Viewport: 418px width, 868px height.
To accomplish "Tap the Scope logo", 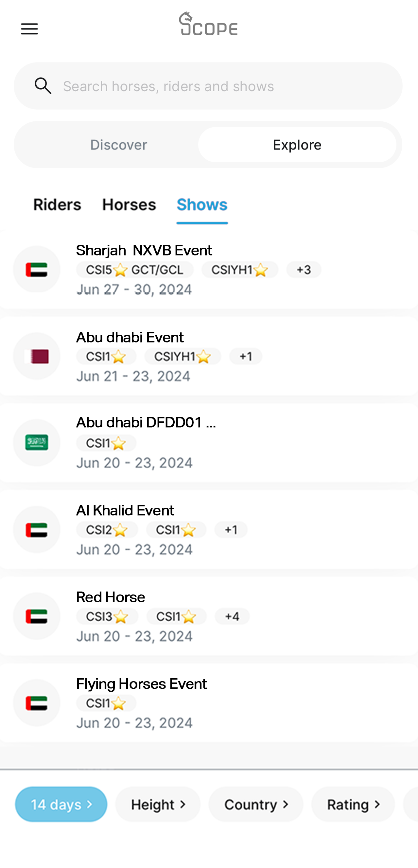I will (x=208, y=24).
